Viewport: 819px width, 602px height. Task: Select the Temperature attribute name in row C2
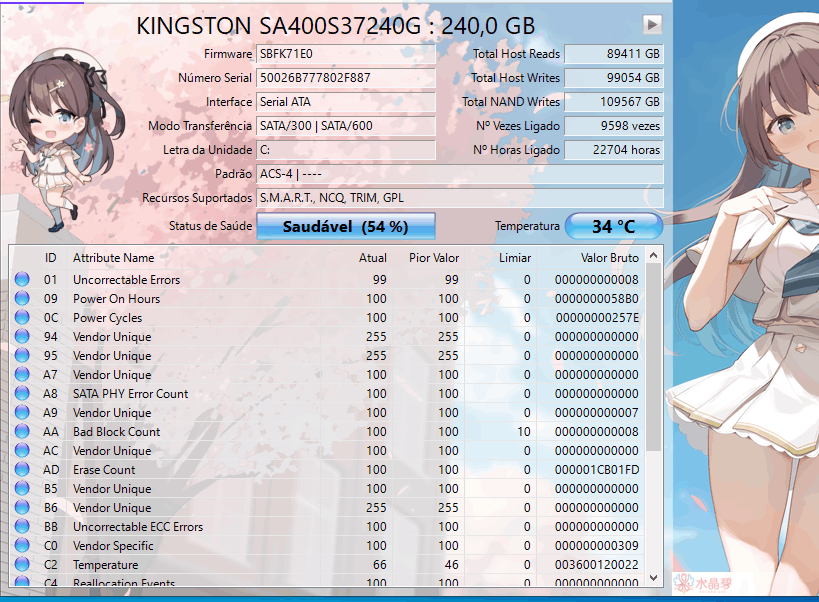106,565
